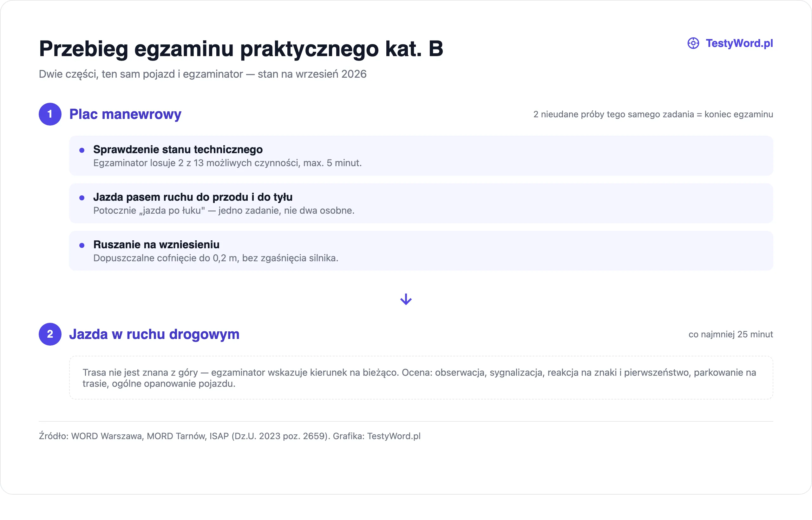
Task: Click the "Sprawdzenie stanu technicznego" item title
Action: point(178,149)
